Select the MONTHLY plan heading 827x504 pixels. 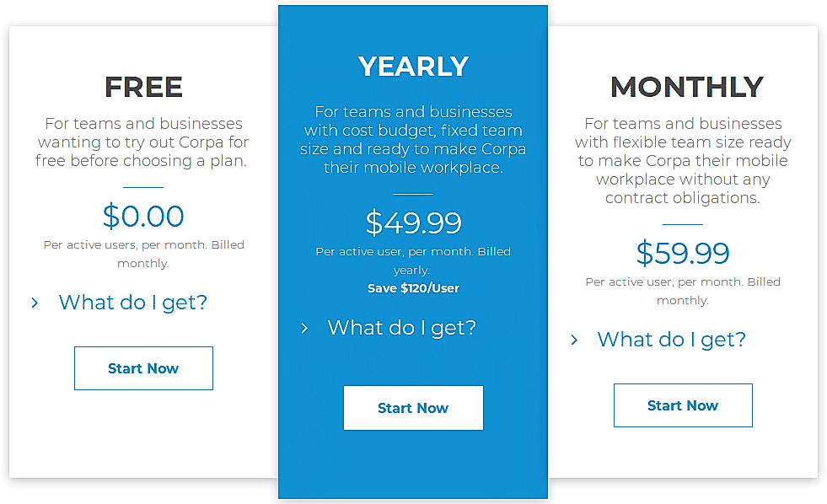tap(685, 87)
